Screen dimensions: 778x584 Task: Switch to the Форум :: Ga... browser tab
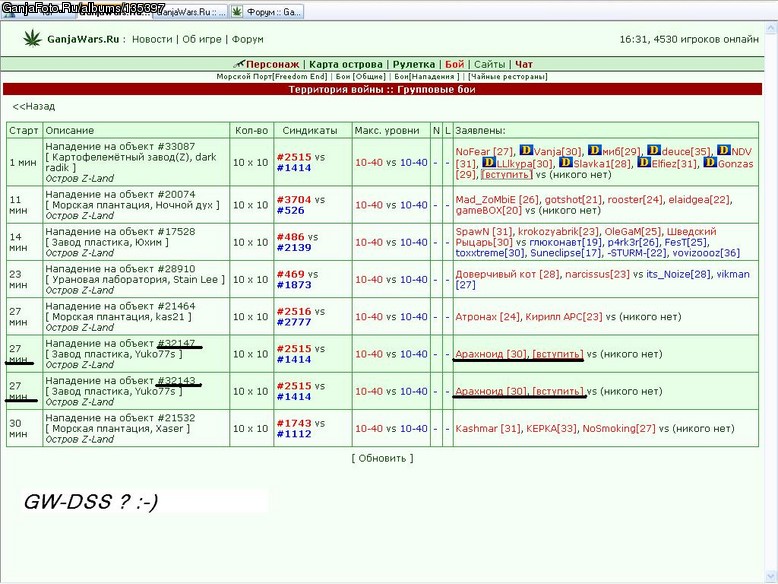pyautogui.click(x=267, y=12)
